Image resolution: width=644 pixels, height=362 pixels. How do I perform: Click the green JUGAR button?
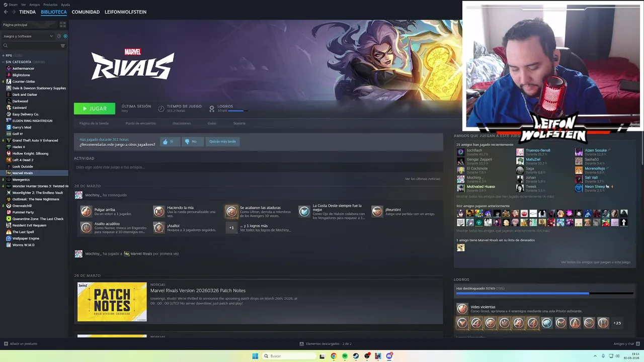pos(95,109)
